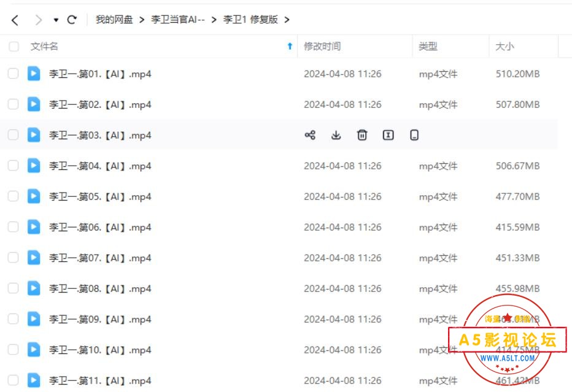
Task: Click video icon of 第10 file
Action: point(34,349)
